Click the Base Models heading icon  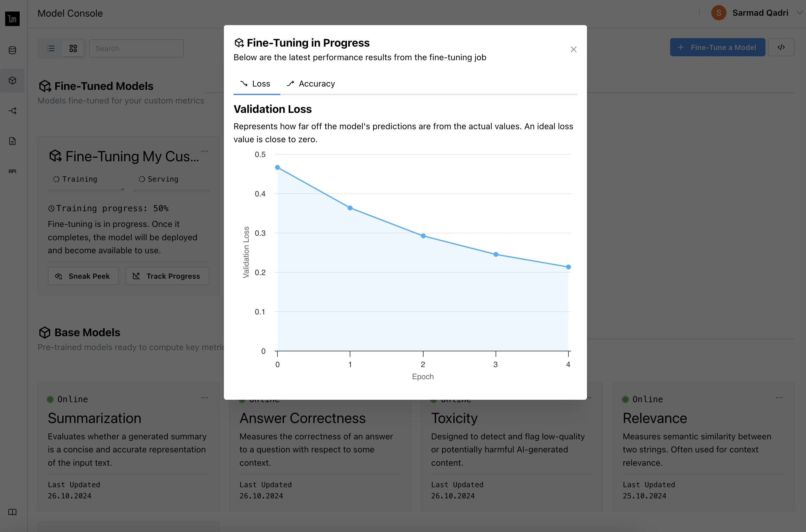click(x=45, y=333)
